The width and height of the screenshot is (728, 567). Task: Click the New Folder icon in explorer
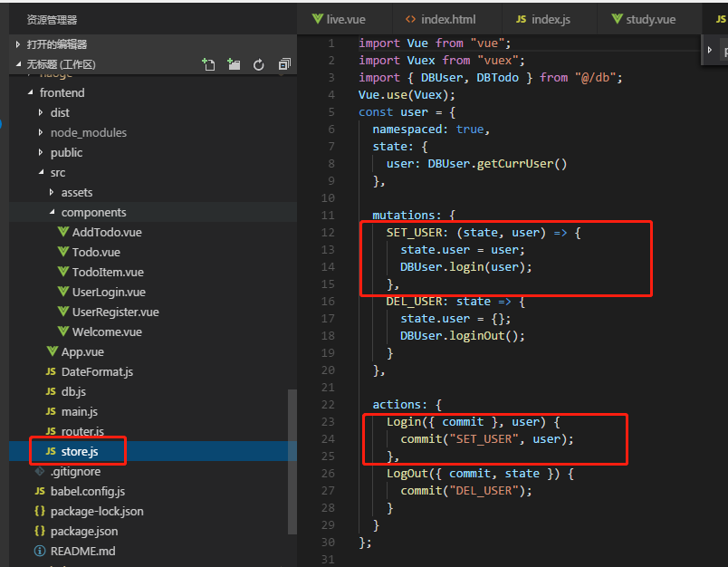tap(234, 64)
